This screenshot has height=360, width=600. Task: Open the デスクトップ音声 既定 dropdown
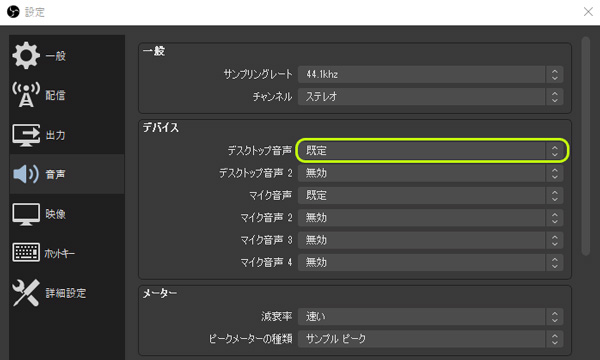point(430,150)
